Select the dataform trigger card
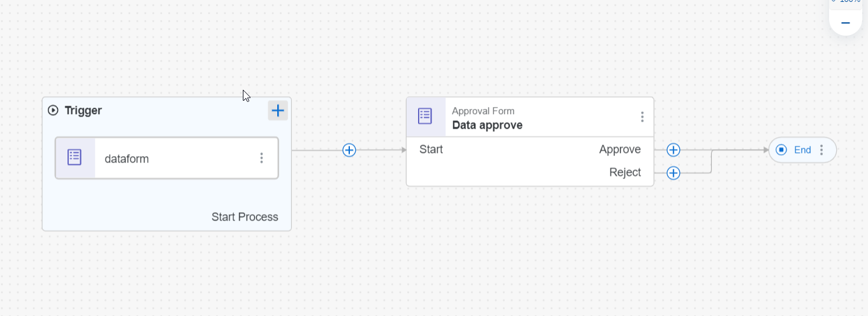The width and height of the screenshot is (868, 316). click(x=167, y=159)
